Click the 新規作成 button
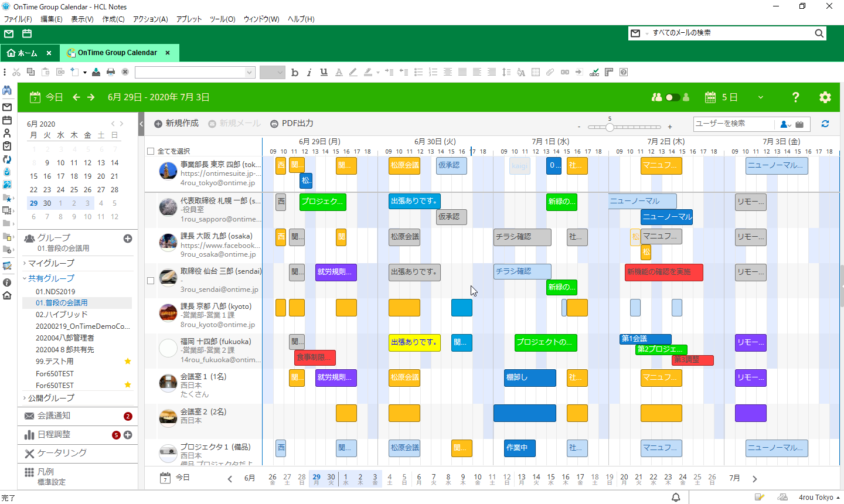 click(176, 124)
